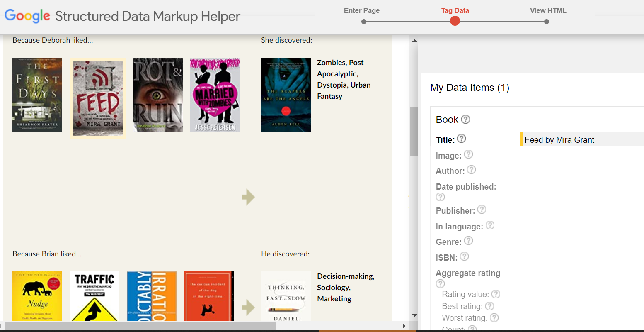Open the help icon next to Image
The height and width of the screenshot is (332, 644).
[x=468, y=154]
